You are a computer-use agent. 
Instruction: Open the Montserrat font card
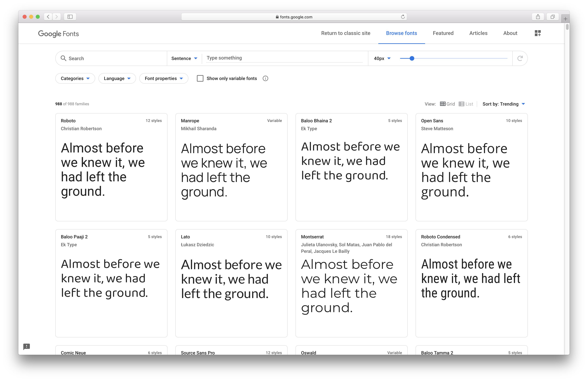pyautogui.click(x=351, y=283)
